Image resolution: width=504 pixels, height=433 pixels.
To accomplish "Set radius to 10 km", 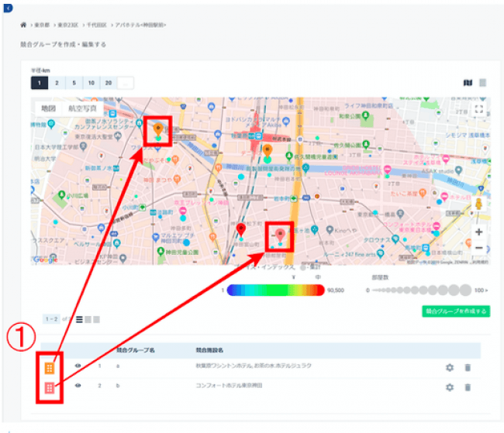I will click(91, 83).
